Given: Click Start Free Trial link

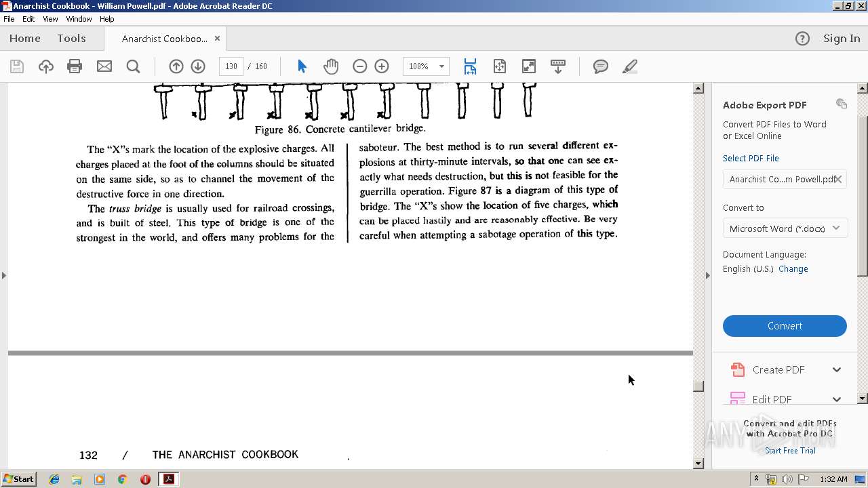Looking at the screenshot, I should [x=790, y=450].
